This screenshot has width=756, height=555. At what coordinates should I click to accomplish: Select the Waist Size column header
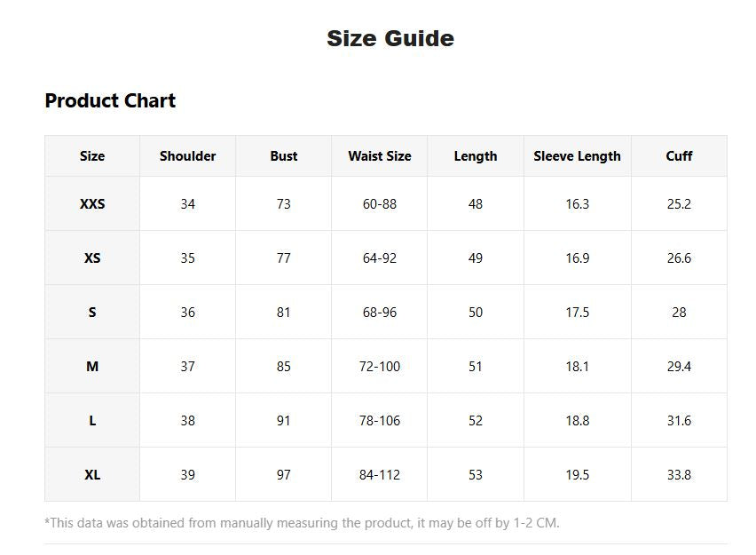click(380, 156)
